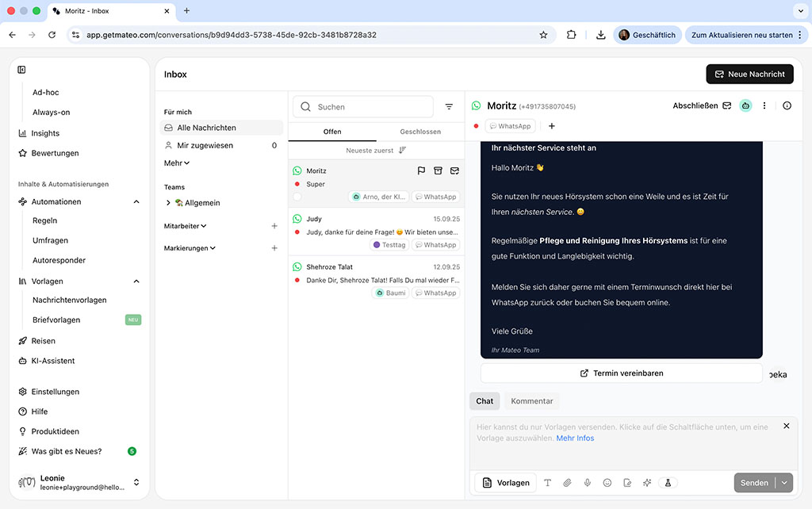The height and width of the screenshot is (509, 812).
Task: Expand the Mehr dropdown under Für mich
Action: click(x=177, y=163)
